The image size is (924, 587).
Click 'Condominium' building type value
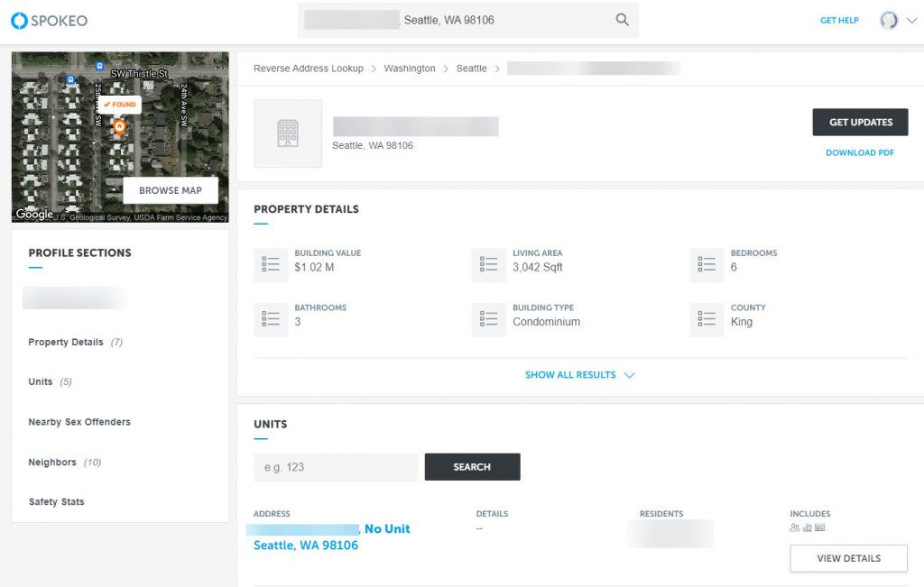tap(546, 322)
